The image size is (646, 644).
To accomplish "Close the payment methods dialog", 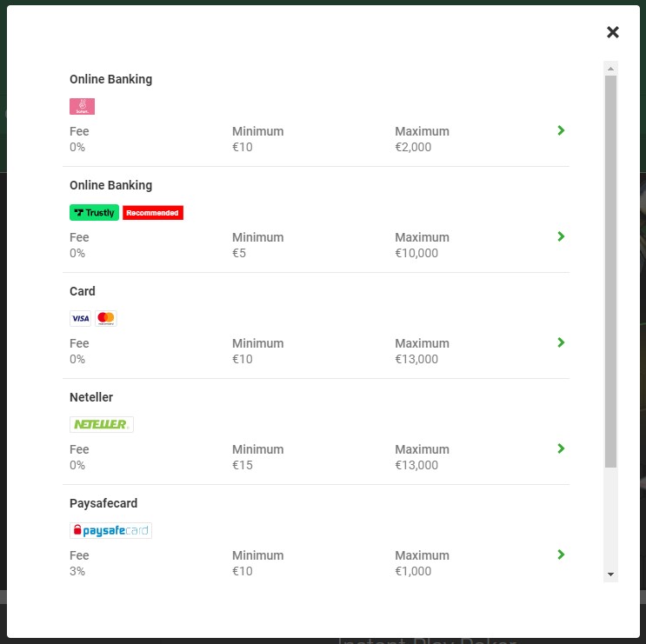I will (613, 32).
